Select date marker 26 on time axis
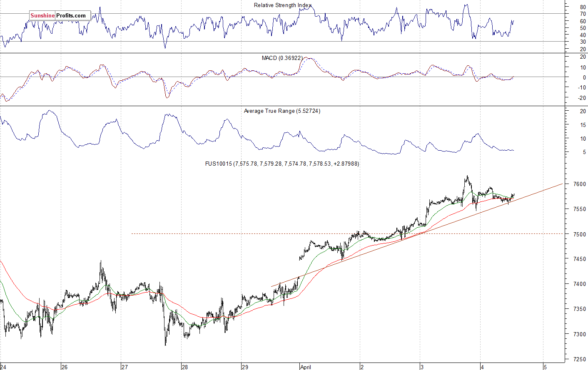588x370 pixels. pos(64,367)
